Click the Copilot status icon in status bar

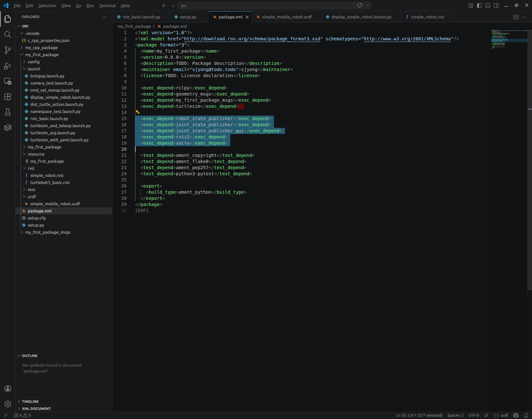click(x=516, y=415)
